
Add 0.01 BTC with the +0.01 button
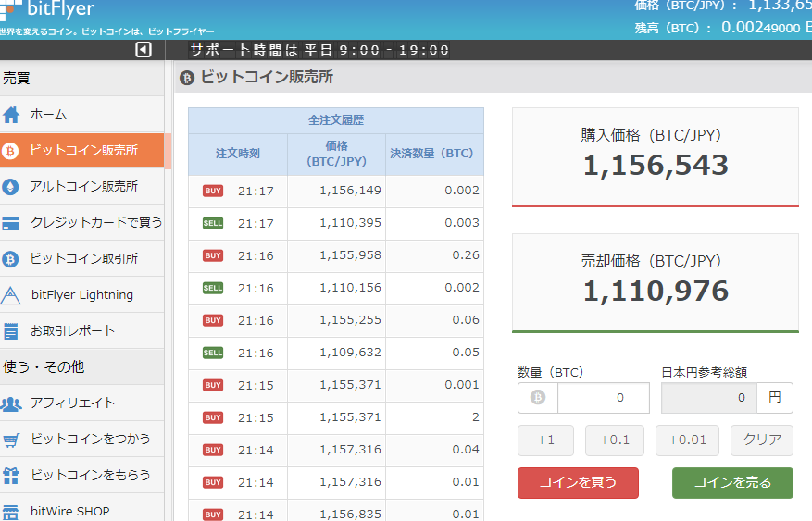[687, 440]
